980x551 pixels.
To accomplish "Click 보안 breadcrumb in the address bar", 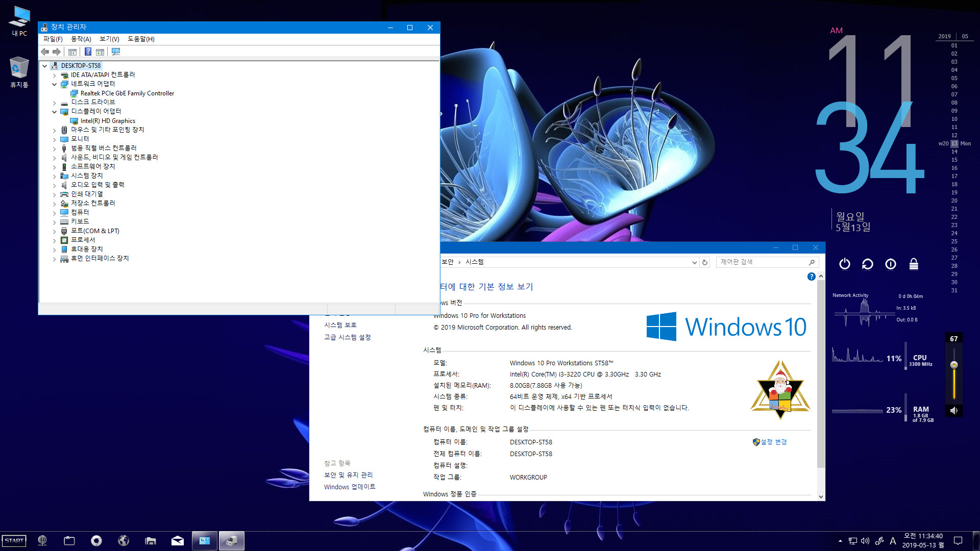I will (448, 262).
